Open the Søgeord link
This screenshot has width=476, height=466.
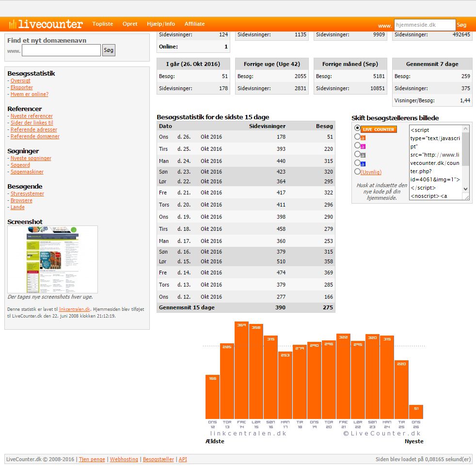pyautogui.click(x=20, y=165)
